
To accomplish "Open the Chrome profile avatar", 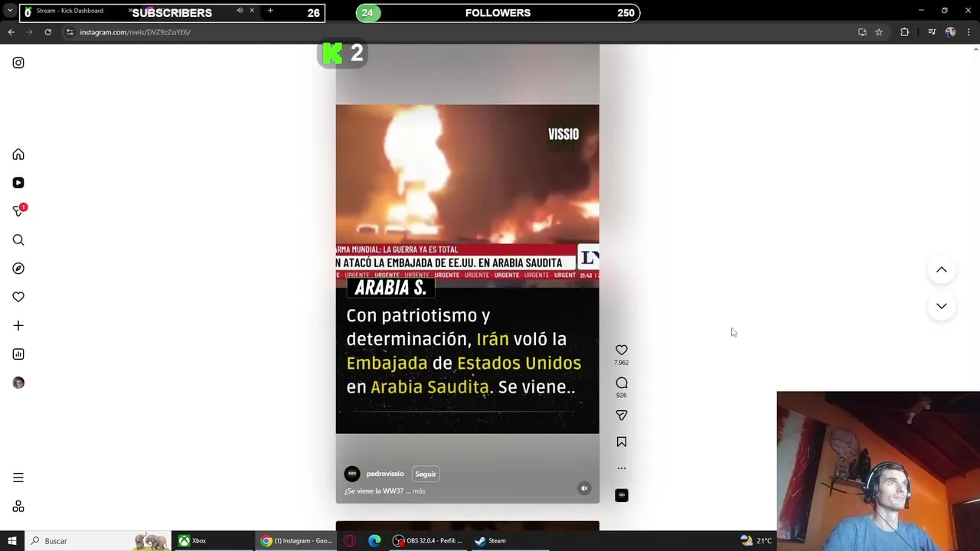I will click(950, 32).
